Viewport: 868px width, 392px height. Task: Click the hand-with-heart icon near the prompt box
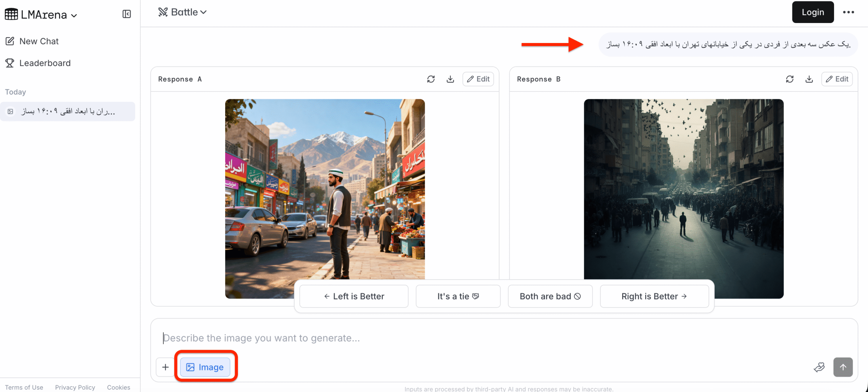[820, 367]
